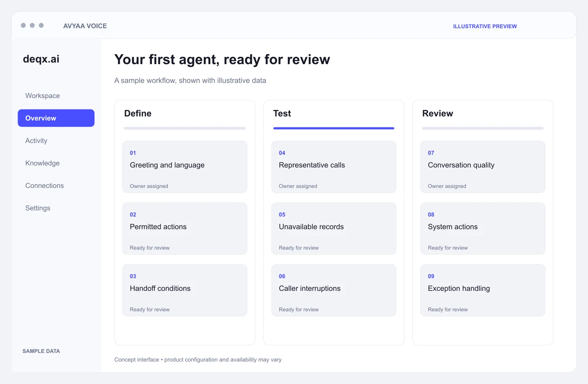Open the Knowledge section
This screenshot has height=384, width=588.
pyautogui.click(x=42, y=163)
